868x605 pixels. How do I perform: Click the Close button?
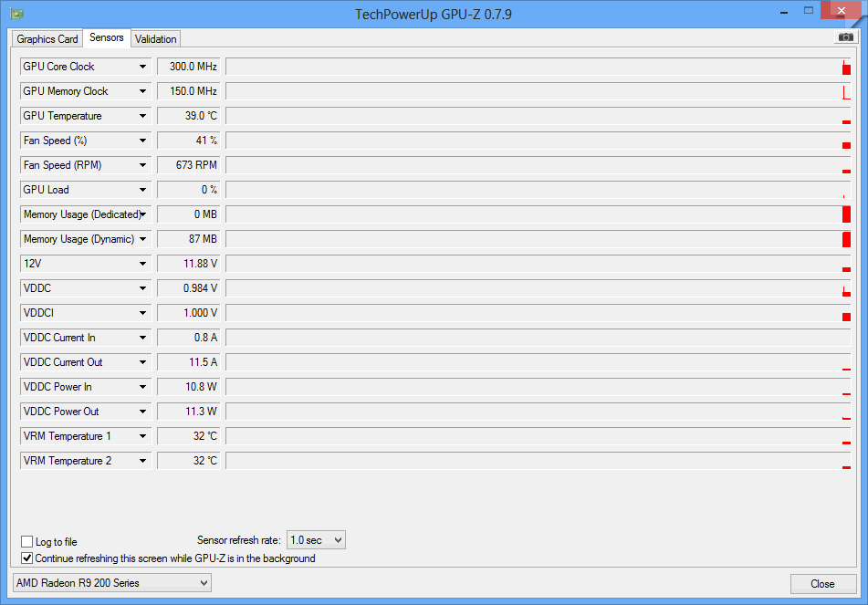pyautogui.click(x=822, y=583)
